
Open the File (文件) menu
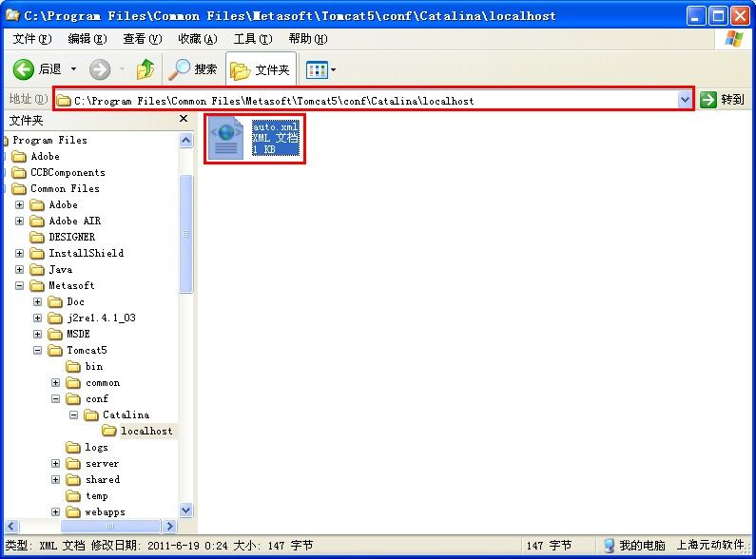click(x=32, y=39)
